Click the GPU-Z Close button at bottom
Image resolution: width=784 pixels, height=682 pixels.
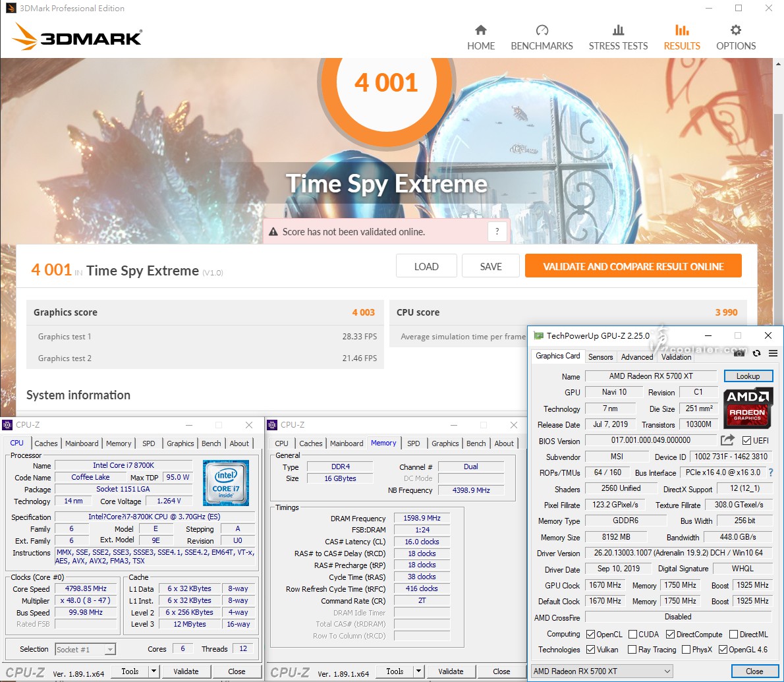[x=754, y=671]
